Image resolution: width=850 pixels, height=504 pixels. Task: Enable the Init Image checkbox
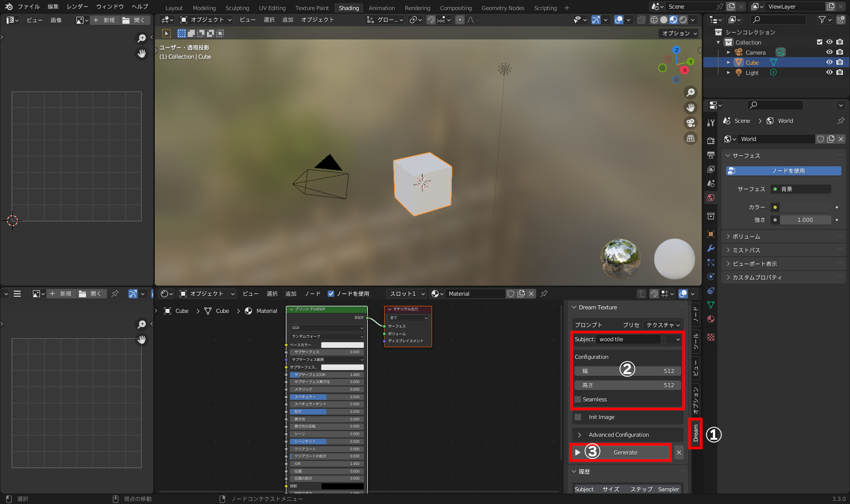[x=578, y=417]
